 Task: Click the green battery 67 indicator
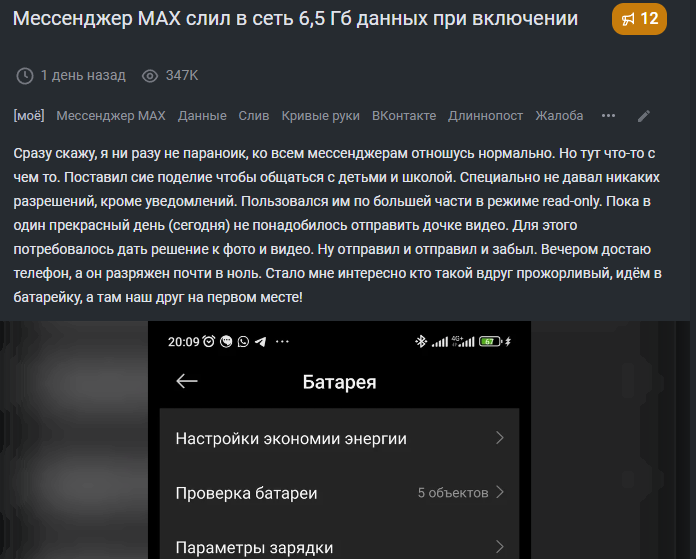point(490,341)
